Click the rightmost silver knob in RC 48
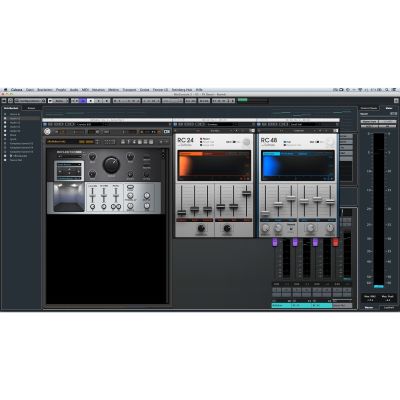The width and height of the screenshot is (400, 400). click(330, 228)
